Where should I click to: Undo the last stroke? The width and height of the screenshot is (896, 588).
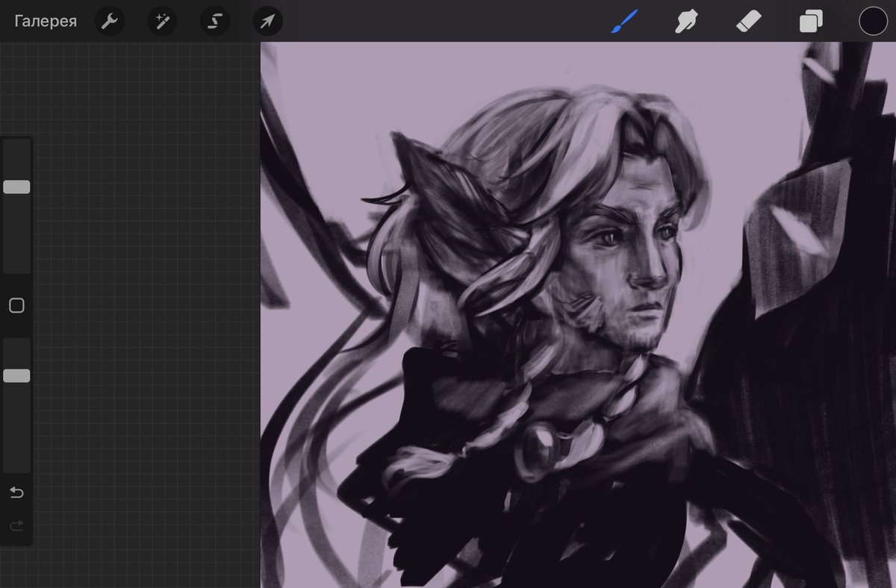pos(16,492)
